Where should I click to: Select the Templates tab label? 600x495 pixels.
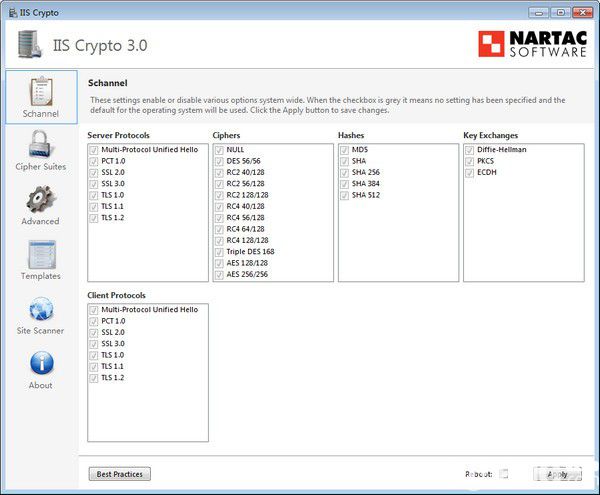tap(41, 276)
